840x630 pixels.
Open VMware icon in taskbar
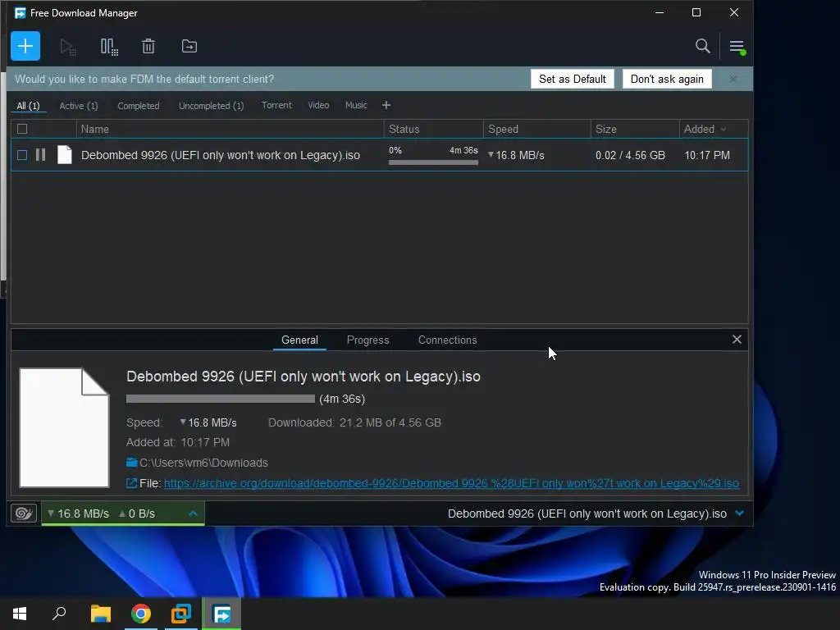coord(181,614)
